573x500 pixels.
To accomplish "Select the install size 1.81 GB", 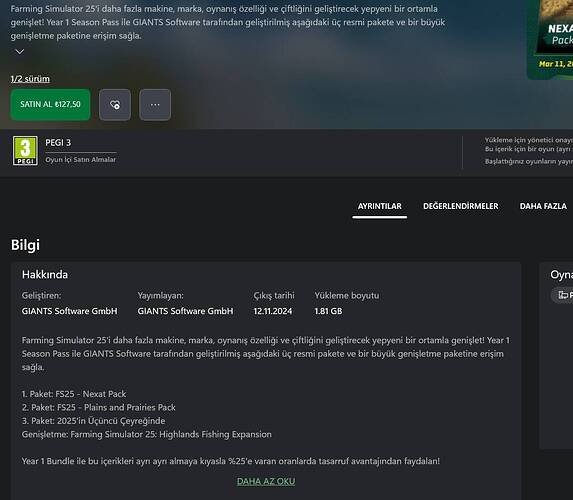I will (x=328, y=311).
